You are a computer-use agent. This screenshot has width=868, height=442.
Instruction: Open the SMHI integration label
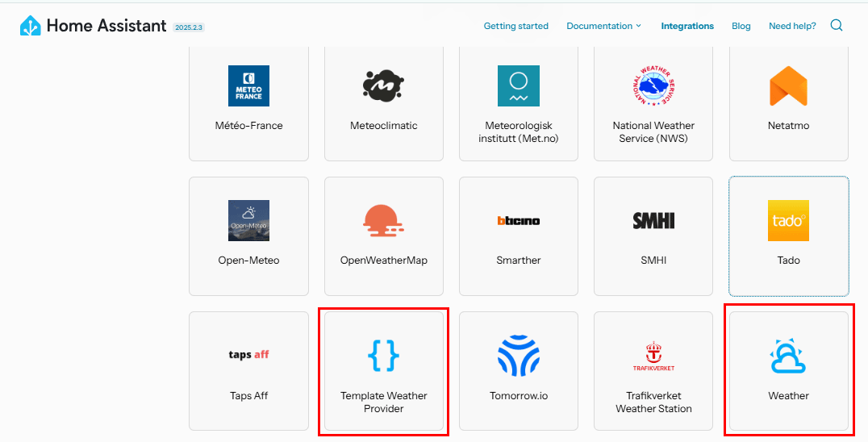(x=653, y=260)
